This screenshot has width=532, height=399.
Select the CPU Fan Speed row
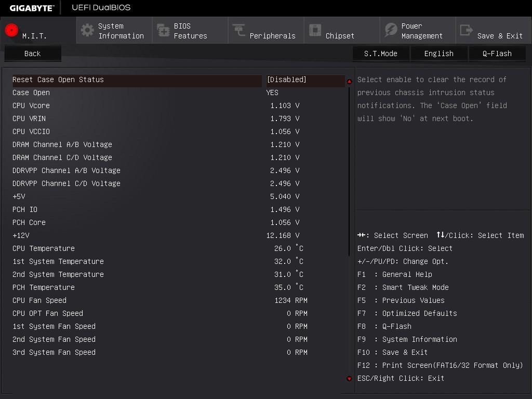[x=179, y=300]
